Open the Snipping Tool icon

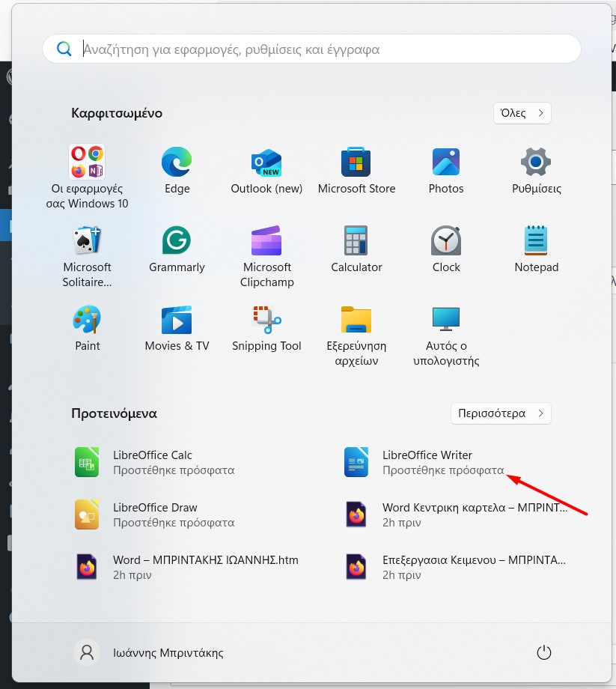[266, 320]
